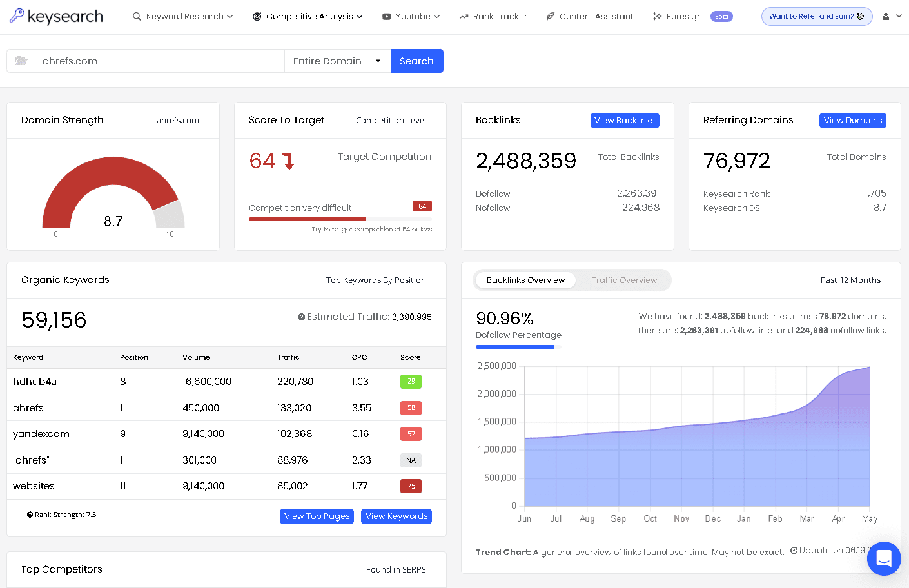
Task: Click the 59,156 organic keywords count
Action: click(54, 320)
